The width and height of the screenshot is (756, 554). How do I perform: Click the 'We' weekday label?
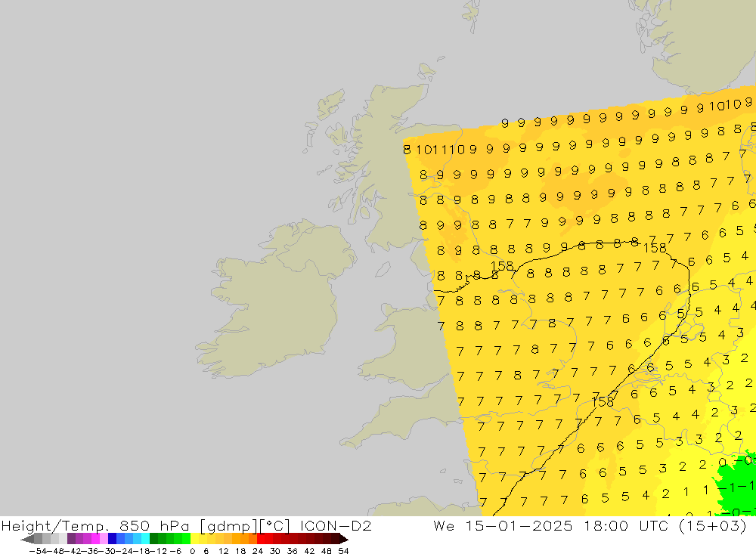click(444, 525)
